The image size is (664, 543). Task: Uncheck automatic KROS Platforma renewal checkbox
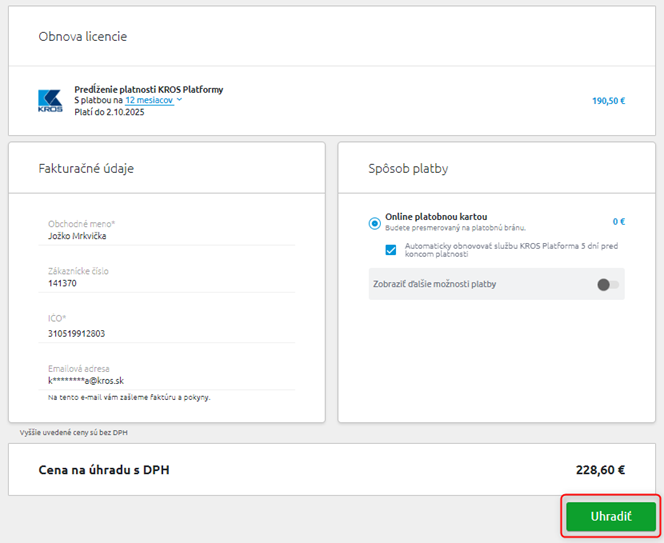[x=391, y=250]
